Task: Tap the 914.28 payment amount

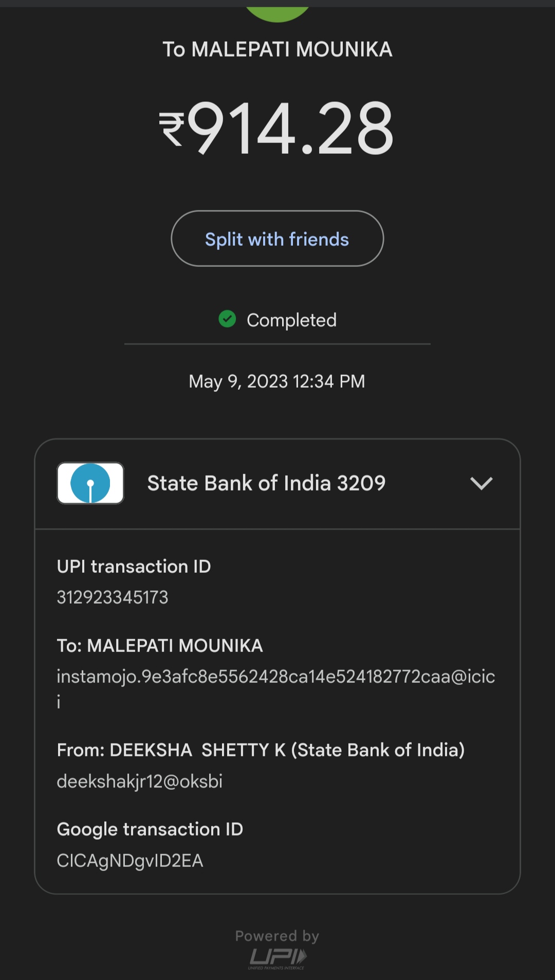Action: click(290, 129)
